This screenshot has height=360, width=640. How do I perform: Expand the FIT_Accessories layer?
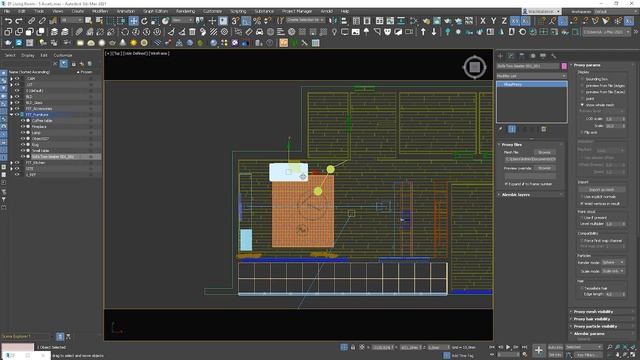(x=11, y=109)
